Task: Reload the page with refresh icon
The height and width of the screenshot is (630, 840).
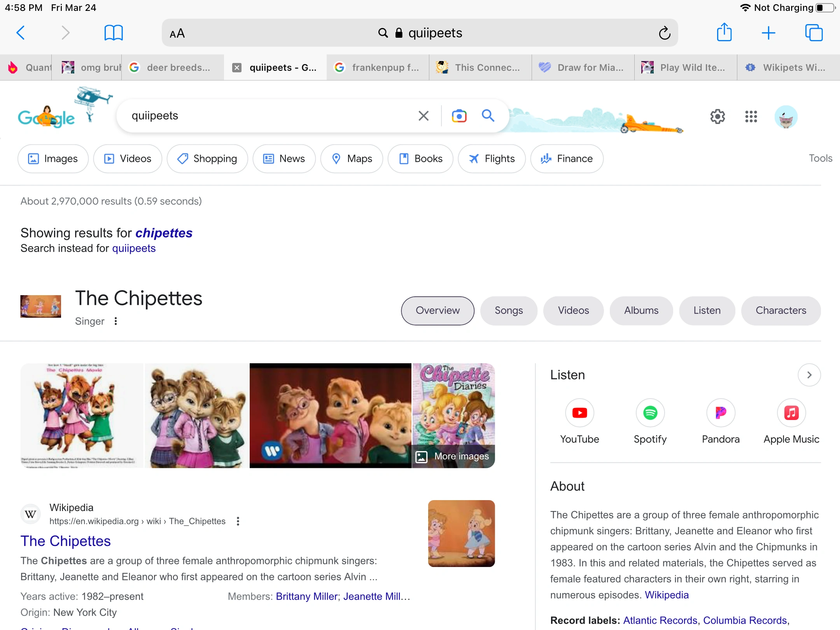Action: pos(665,33)
